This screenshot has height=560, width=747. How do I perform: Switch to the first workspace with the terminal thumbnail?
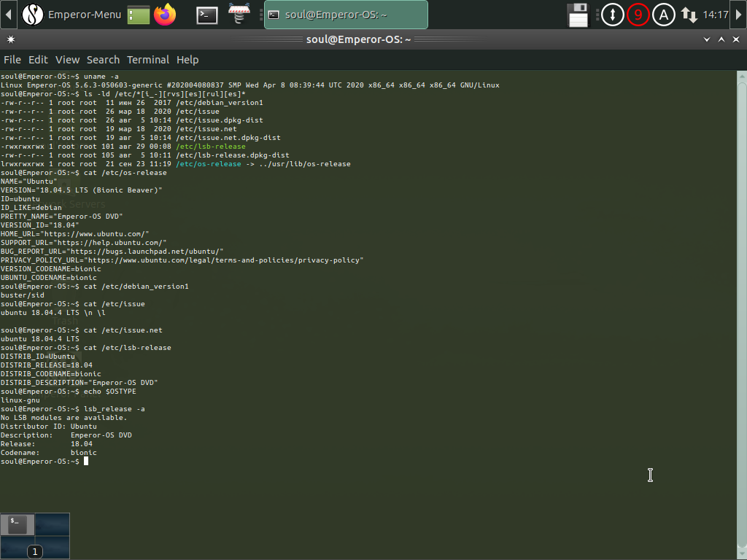(x=18, y=525)
